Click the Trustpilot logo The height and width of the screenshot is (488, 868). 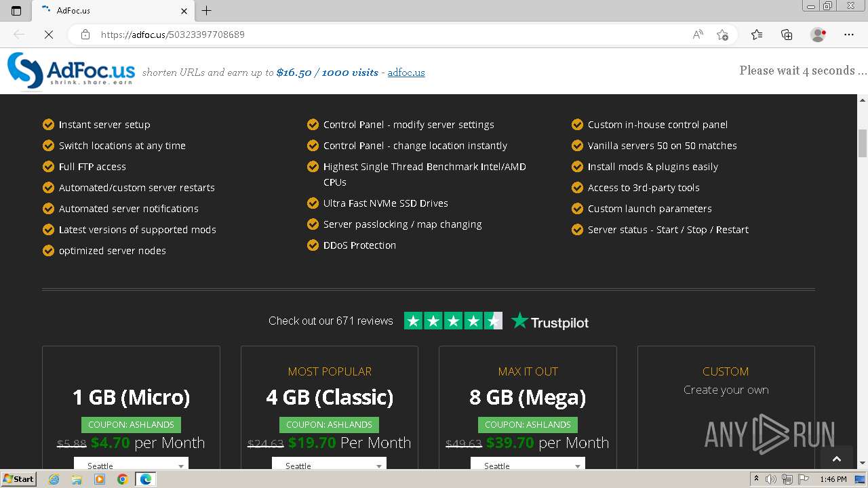pyautogui.click(x=550, y=321)
